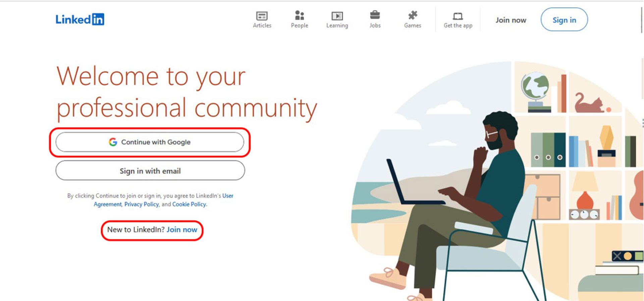Image resolution: width=644 pixels, height=301 pixels.
Task: Click the hero illustration of man with laptop
Action: point(496,181)
